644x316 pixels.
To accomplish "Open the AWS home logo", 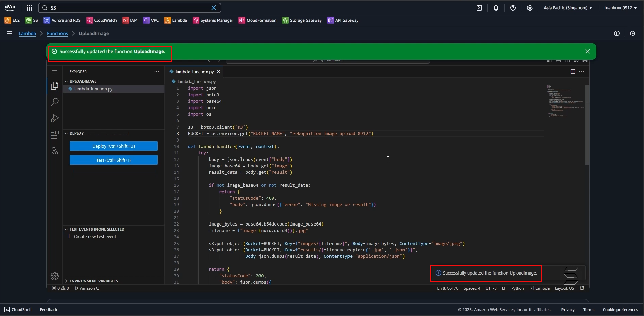I will pos(10,7).
